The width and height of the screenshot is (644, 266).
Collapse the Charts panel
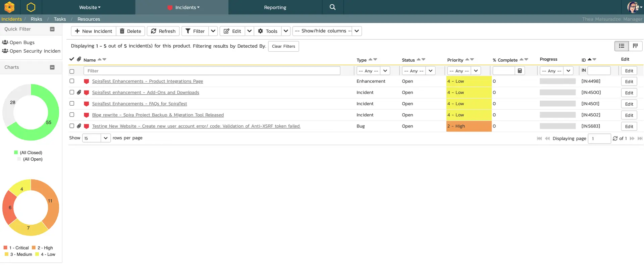pos(52,67)
